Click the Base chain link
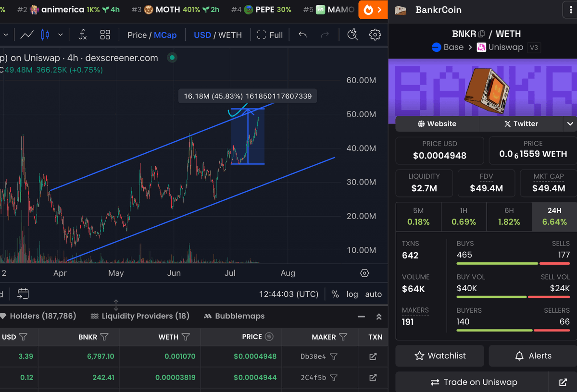 click(448, 47)
